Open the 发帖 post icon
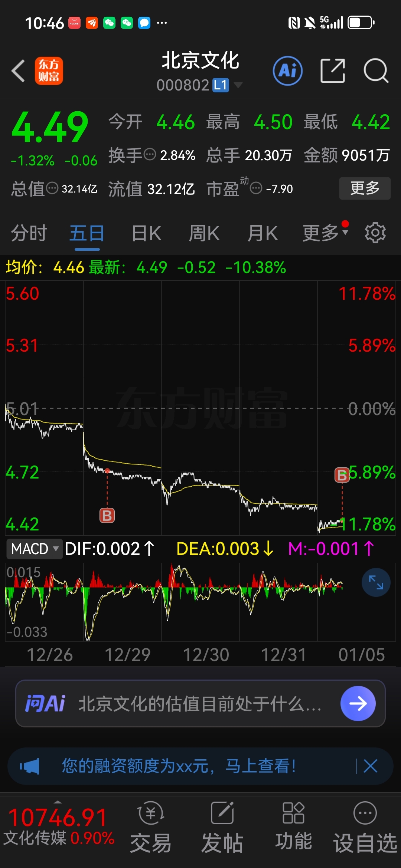 point(222,827)
